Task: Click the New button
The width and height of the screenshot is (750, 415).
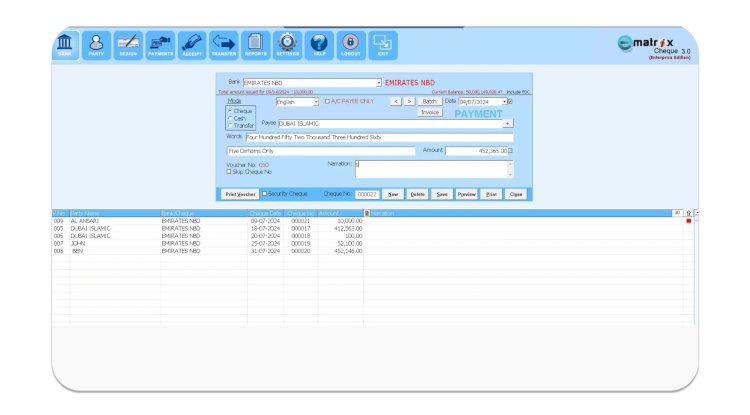Action: point(393,194)
